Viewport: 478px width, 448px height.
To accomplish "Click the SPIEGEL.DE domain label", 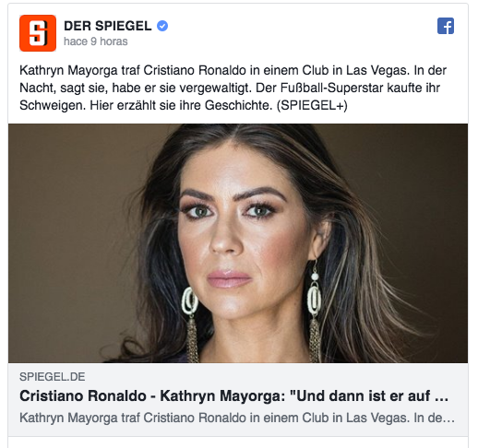I will [53, 377].
